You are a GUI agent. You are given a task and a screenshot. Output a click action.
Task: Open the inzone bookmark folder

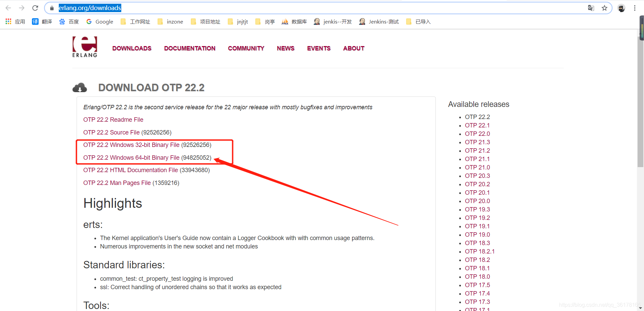click(170, 22)
